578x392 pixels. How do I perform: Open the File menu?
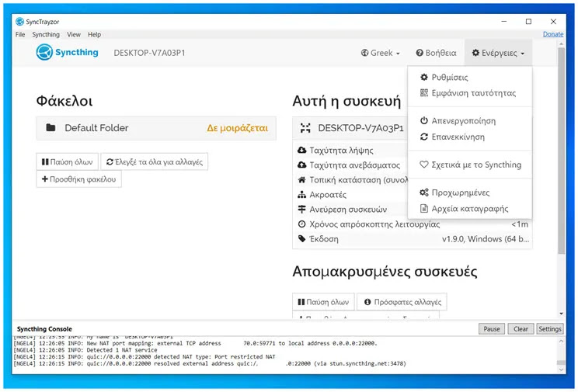coord(20,34)
